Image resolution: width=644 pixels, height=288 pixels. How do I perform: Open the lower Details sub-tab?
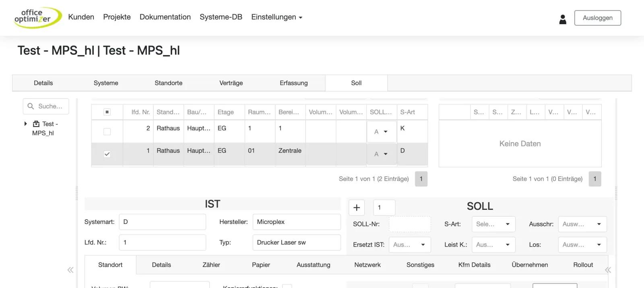[x=161, y=265]
